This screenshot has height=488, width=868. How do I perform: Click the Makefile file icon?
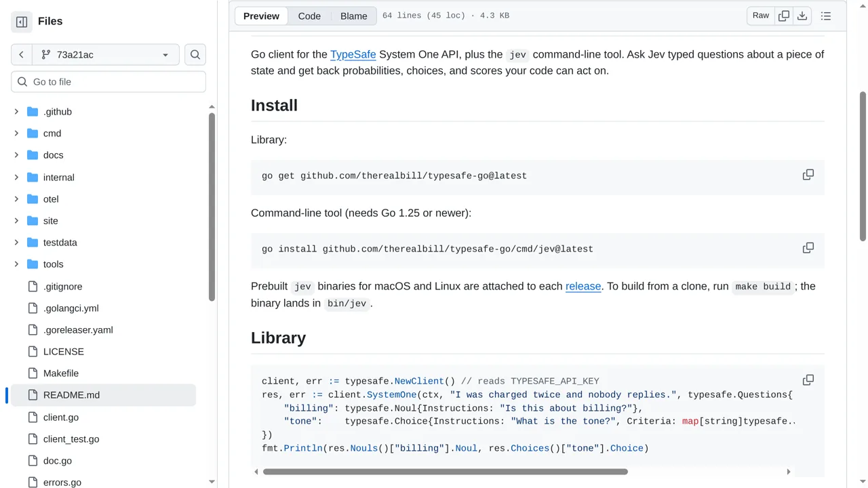pos(33,373)
